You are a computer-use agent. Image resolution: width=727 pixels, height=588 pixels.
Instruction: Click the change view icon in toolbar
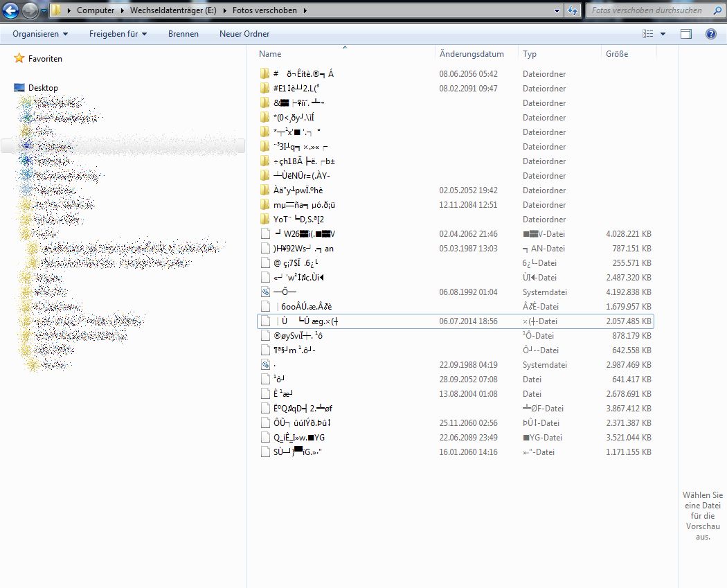tap(648, 34)
